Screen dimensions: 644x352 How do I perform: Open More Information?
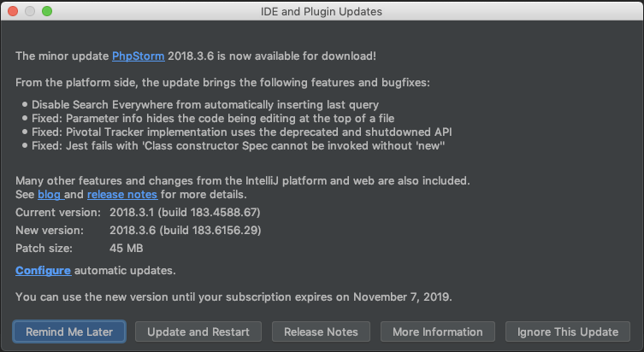437,331
